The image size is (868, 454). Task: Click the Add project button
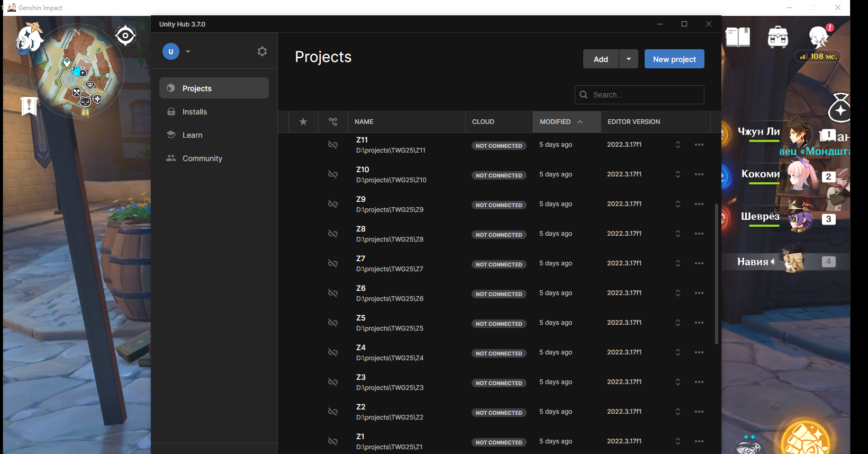[601, 59]
